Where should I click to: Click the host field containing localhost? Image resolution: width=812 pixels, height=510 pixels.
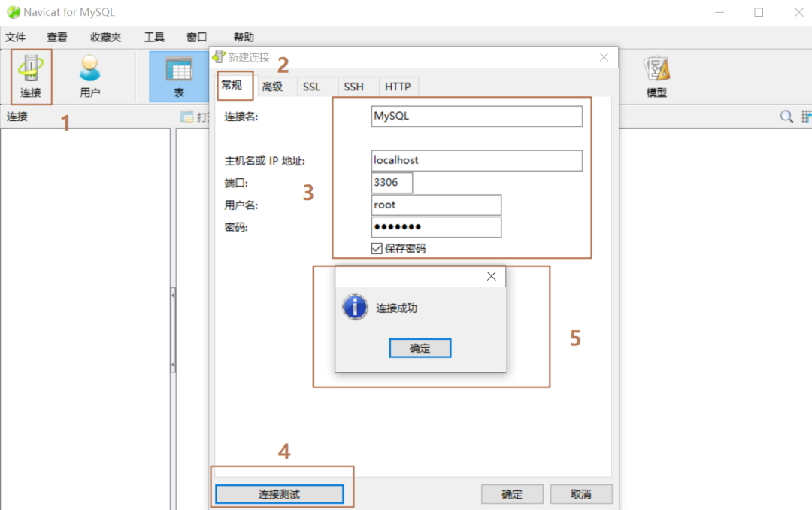pos(477,161)
